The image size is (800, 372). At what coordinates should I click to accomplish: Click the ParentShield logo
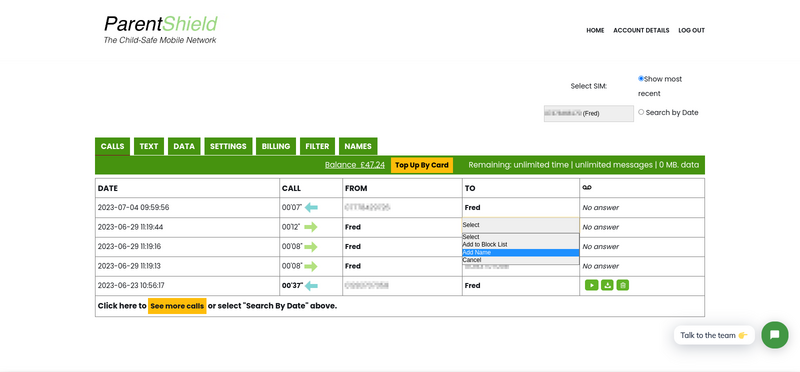(x=161, y=29)
